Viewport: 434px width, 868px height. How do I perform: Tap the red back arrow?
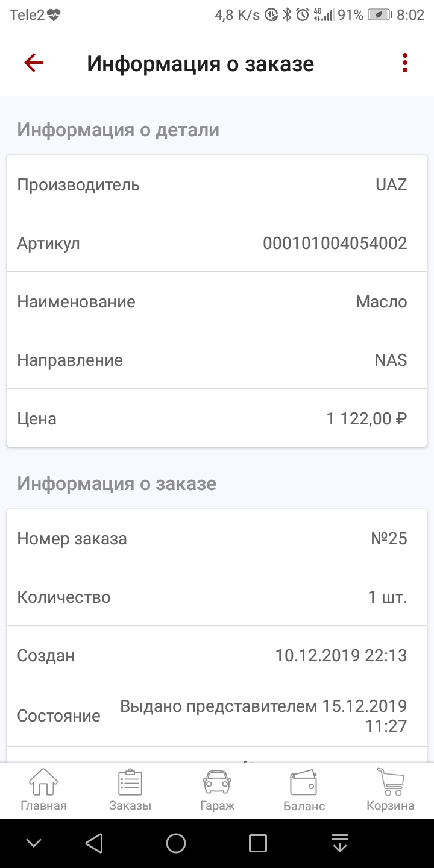pos(34,63)
